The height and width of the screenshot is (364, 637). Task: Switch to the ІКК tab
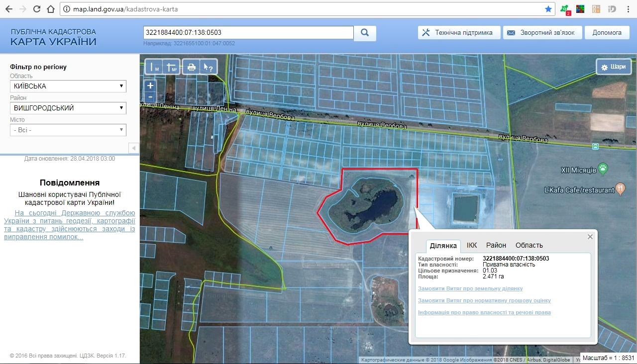pos(472,245)
